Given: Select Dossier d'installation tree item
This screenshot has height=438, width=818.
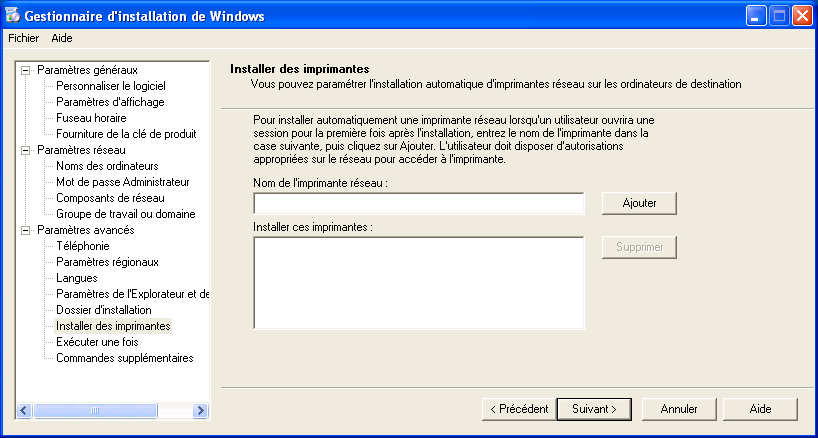Looking at the screenshot, I should (x=104, y=310).
